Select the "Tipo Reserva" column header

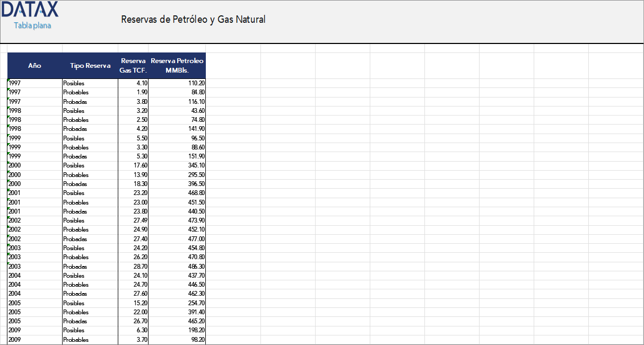pos(90,66)
